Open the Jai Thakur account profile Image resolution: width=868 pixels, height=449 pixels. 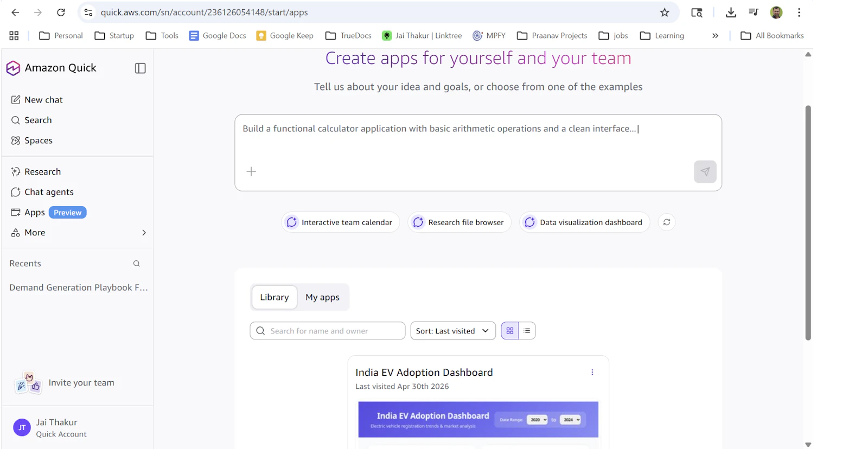point(50,428)
